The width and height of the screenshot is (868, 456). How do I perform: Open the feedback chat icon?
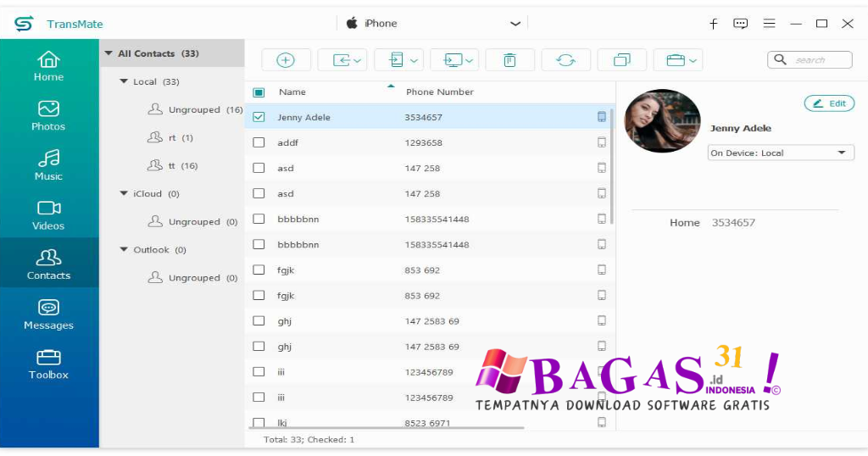[740, 24]
